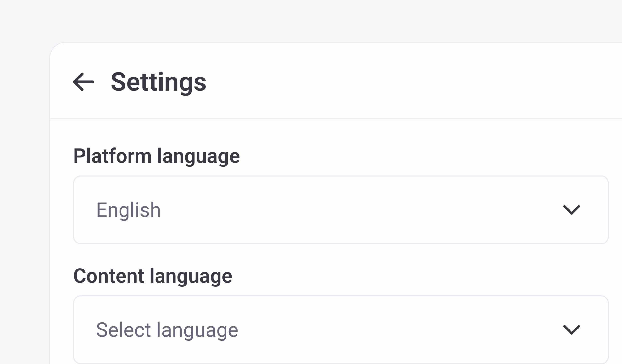Image resolution: width=622 pixels, height=364 pixels.
Task: Expand the dropdown showing English
Action: (x=341, y=210)
